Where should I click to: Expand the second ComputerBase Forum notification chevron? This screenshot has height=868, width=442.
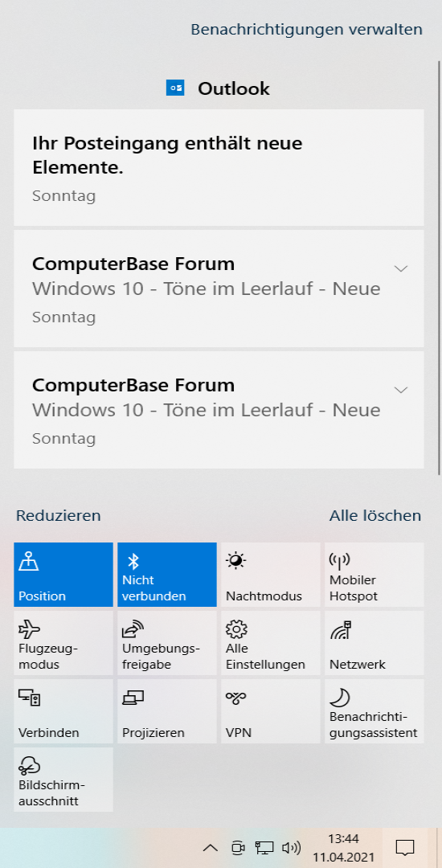pyautogui.click(x=400, y=390)
